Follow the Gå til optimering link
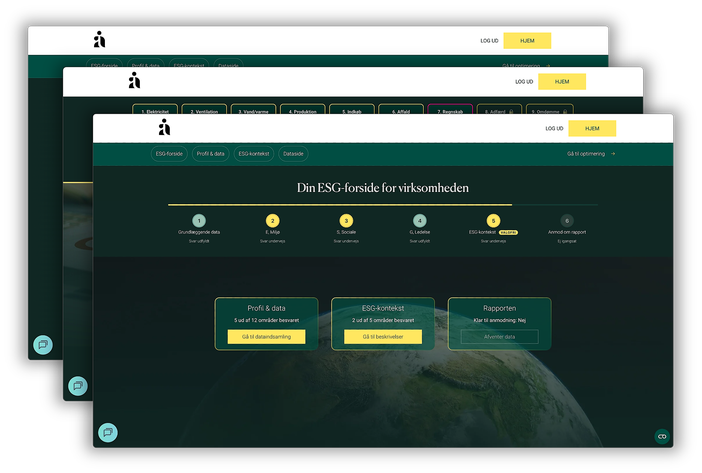This screenshot has height=473, width=702. click(590, 154)
